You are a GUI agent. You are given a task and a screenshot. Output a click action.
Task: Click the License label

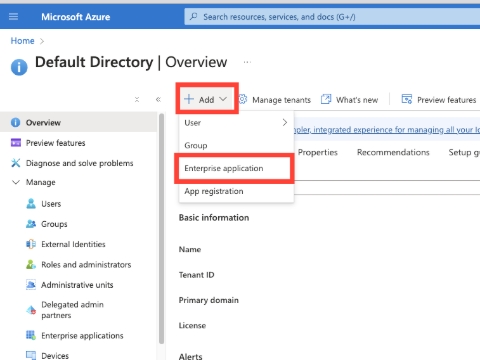pos(192,326)
